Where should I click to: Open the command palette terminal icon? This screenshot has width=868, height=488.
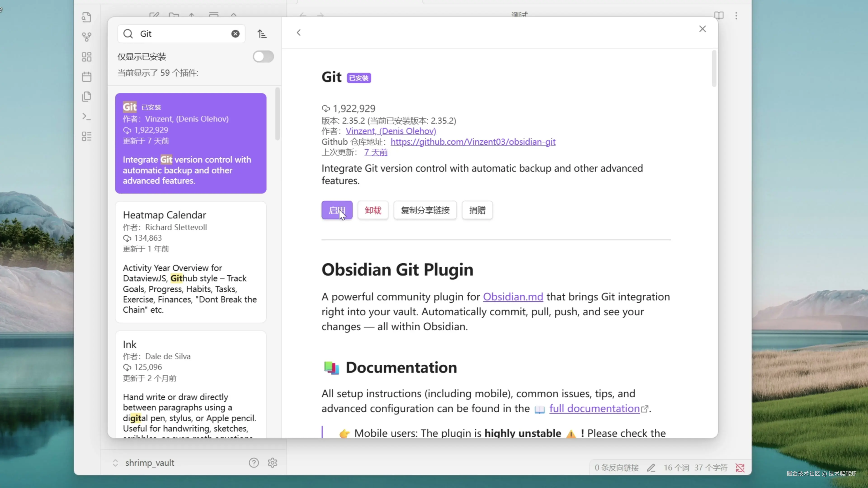[87, 117]
